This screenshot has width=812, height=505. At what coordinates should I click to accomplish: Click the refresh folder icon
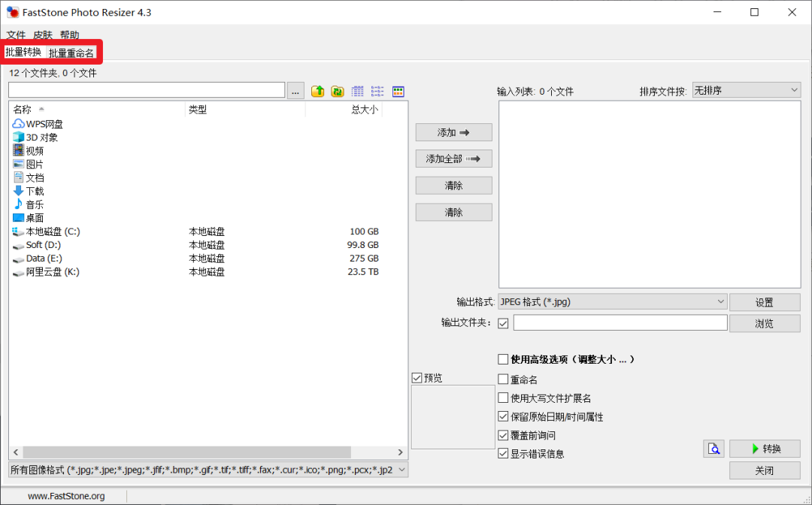click(x=338, y=91)
